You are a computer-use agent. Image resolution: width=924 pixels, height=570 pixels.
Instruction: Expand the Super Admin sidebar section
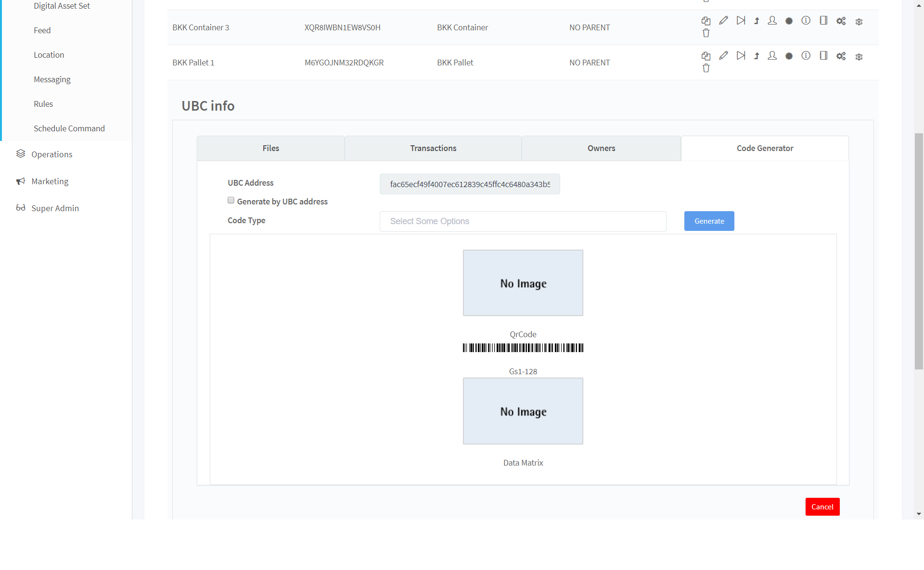coord(55,208)
